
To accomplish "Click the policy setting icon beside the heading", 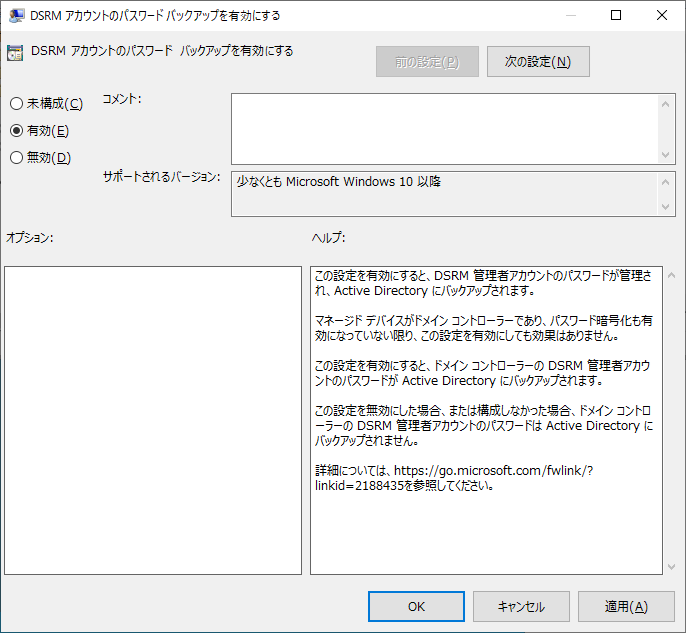I will 15,54.
